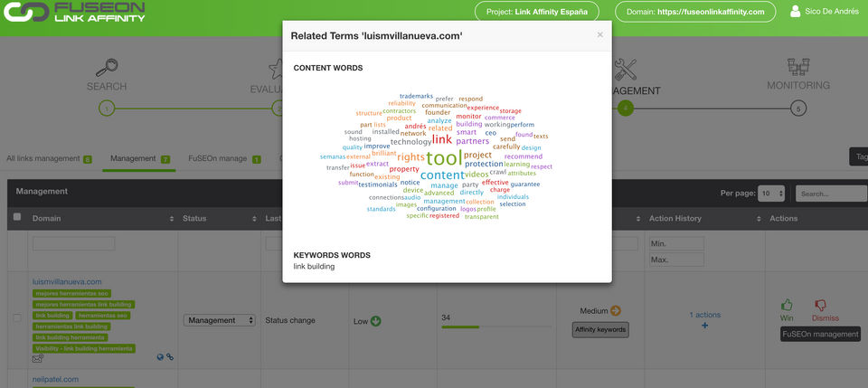Click the word 'tool' in word cloud
Image resolution: width=868 pixels, height=388 pixels.
click(444, 158)
